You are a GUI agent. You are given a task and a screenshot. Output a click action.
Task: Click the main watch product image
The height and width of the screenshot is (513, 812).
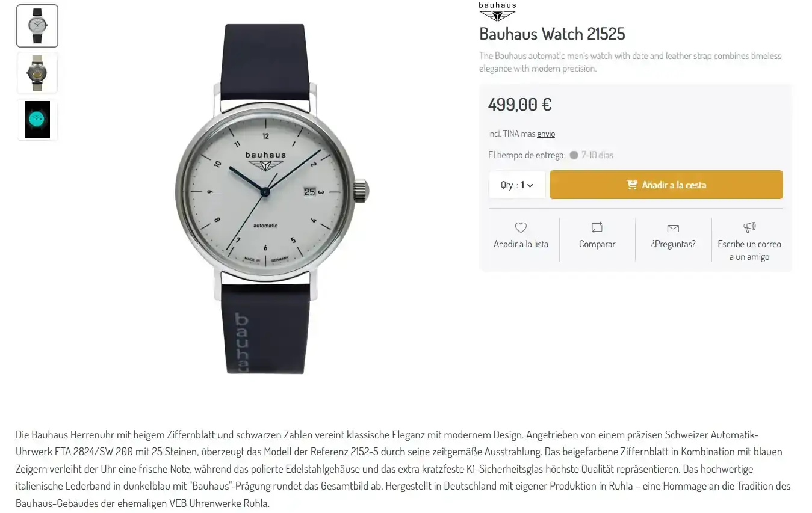click(272, 198)
